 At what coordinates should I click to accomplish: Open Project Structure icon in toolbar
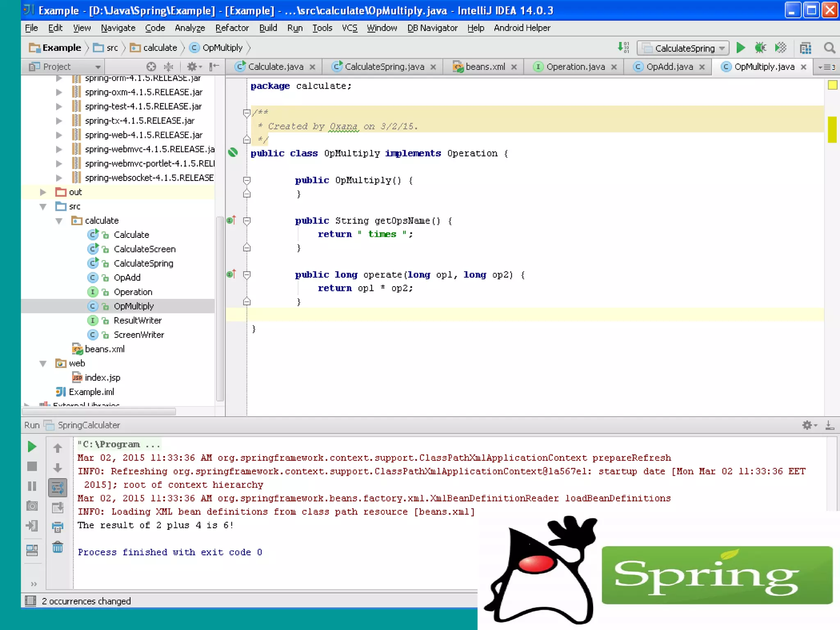click(806, 48)
